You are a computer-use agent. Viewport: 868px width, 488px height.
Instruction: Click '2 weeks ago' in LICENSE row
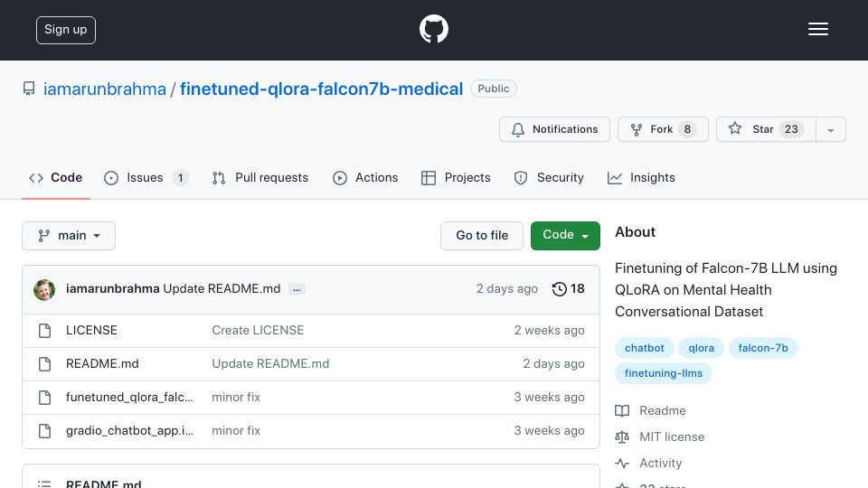click(549, 331)
